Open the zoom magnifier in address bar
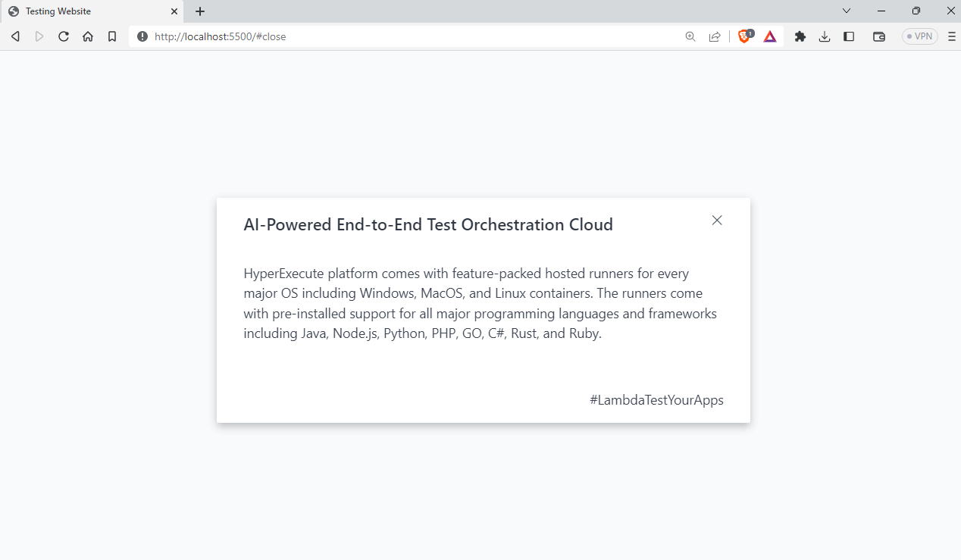Viewport: 961px width, 560px height. (x=690, y=36)
